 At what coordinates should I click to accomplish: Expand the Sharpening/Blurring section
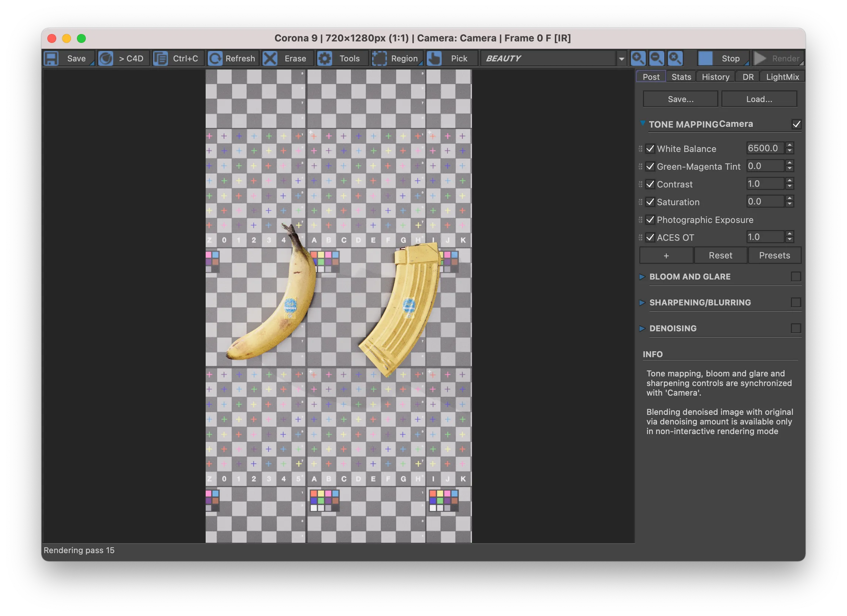click(x=642, y=302)
